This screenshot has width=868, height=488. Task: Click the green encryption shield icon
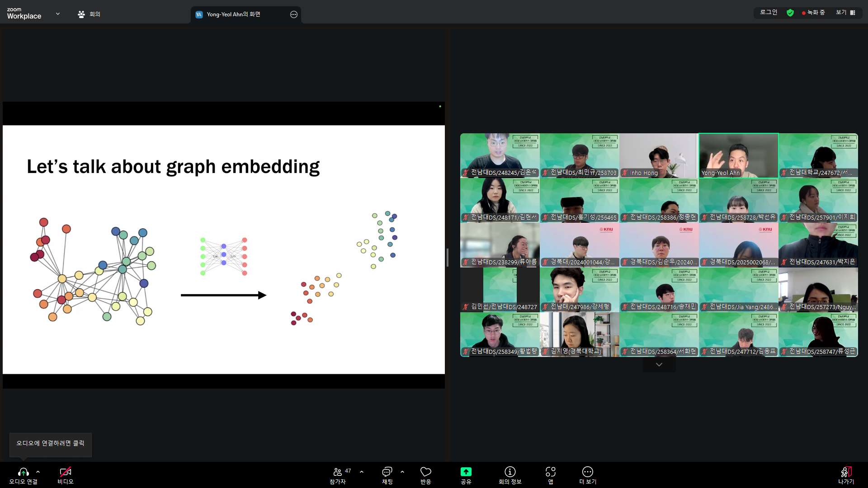tap(790, 13)
